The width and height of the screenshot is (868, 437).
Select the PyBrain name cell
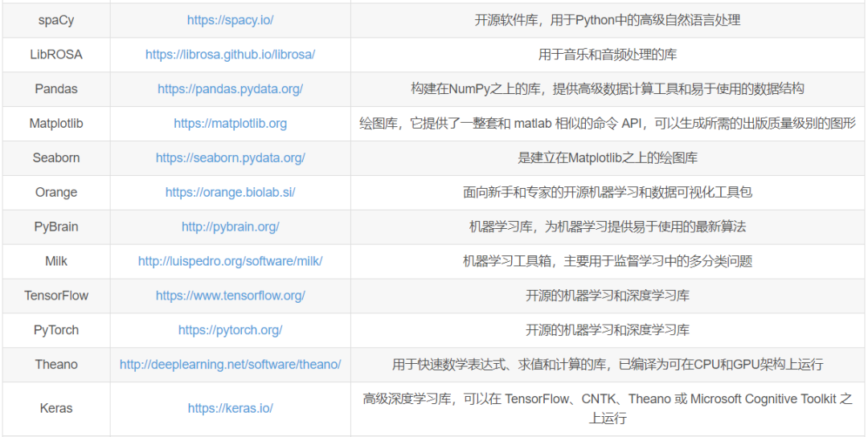point(56,227)
